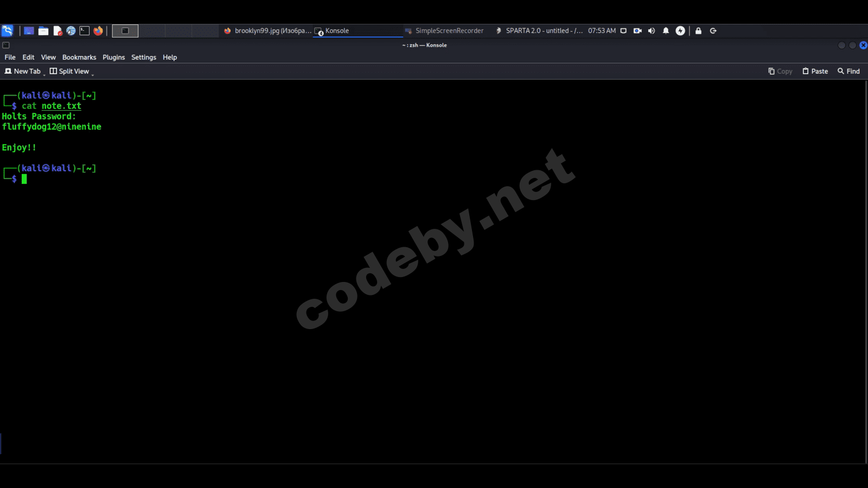
Task: Open the Help menu
Action: [170, 57]
